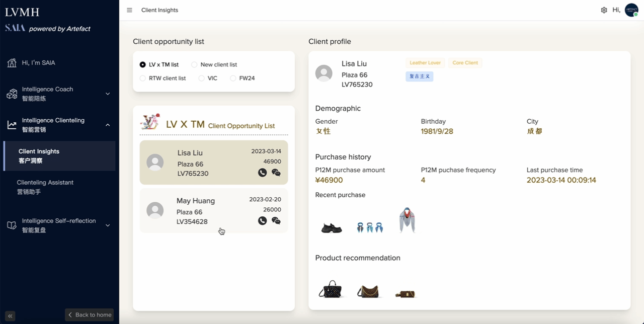The width and height of the screenshot is (644, 324).
Task: Click the black sneaker recent purchase
Action: 332,228
